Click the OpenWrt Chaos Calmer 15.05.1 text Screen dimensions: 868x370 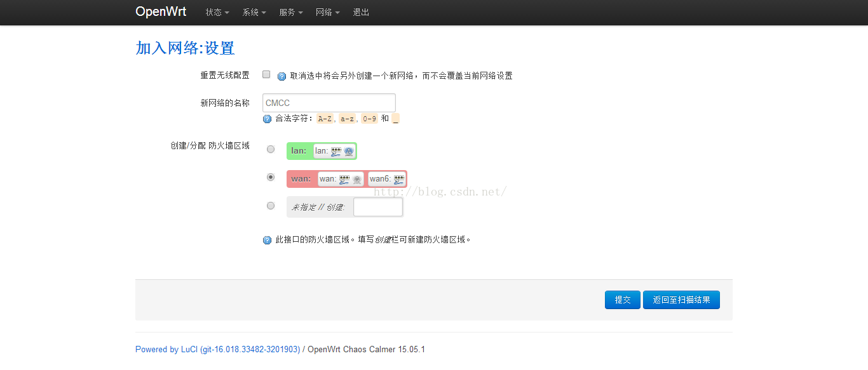[x=366, y=349]
